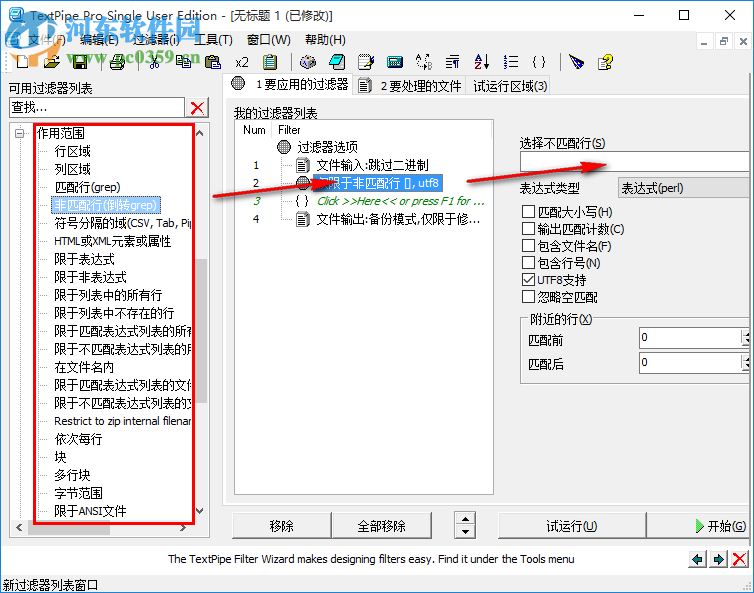Enable the 忽略空匹配 checkbox
The image size is (754, 593).
coord(528,297)
